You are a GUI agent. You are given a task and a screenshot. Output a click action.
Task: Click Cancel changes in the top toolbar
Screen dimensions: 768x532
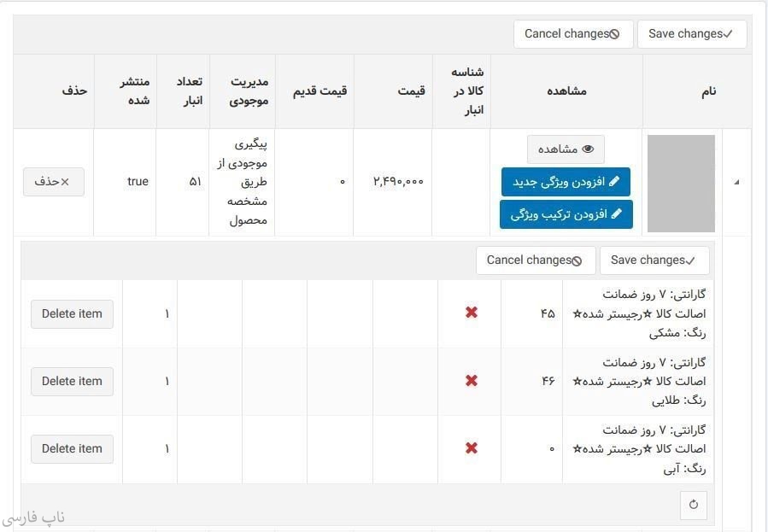572,34
